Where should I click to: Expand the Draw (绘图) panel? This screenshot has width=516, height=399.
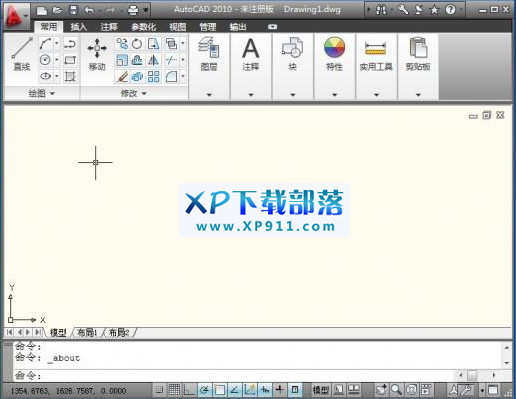[41, 93]
